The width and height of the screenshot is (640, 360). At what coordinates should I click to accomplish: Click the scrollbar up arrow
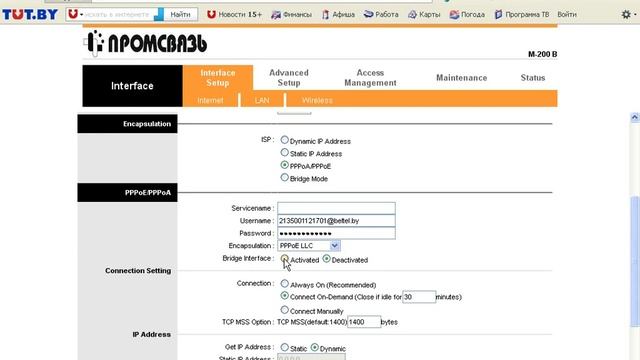coord(635,118)
